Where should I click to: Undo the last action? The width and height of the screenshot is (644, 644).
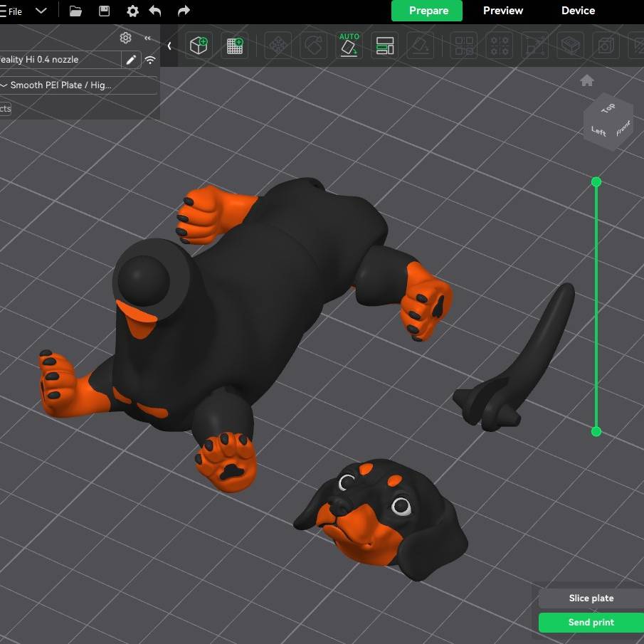tap(155, 11)
